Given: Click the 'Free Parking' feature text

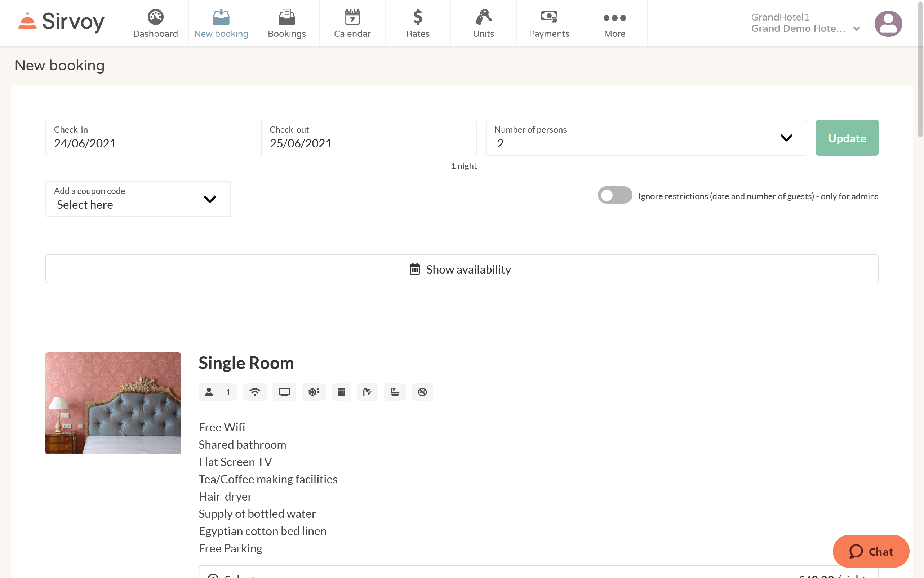Looking at the screenshot, I should tap(230, 548).
